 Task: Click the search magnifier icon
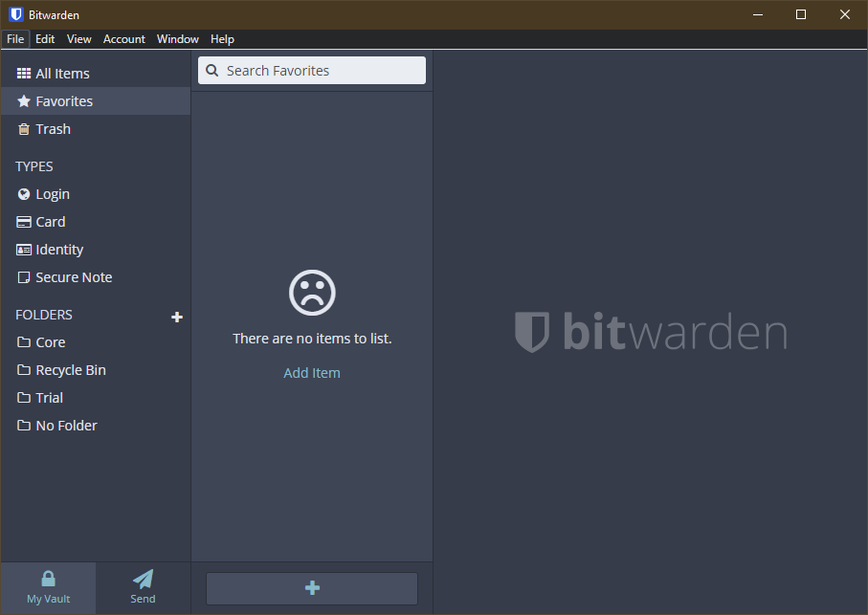pyautogui.click(x=212, y=70)
